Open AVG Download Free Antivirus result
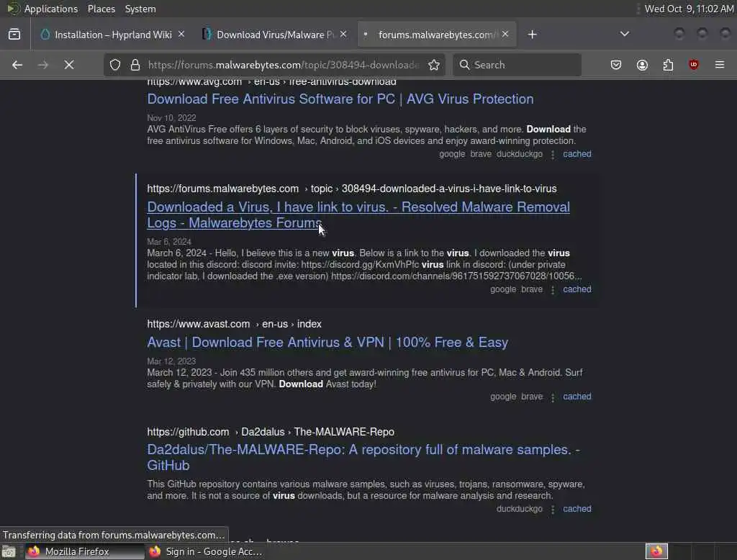The width and height of the screenshot is (737, 560). [340, 99]
